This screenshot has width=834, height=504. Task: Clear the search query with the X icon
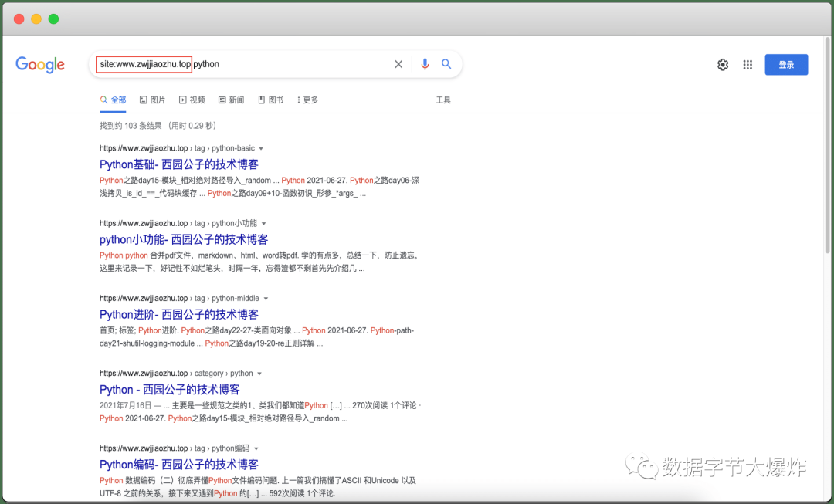pos(398,64)
